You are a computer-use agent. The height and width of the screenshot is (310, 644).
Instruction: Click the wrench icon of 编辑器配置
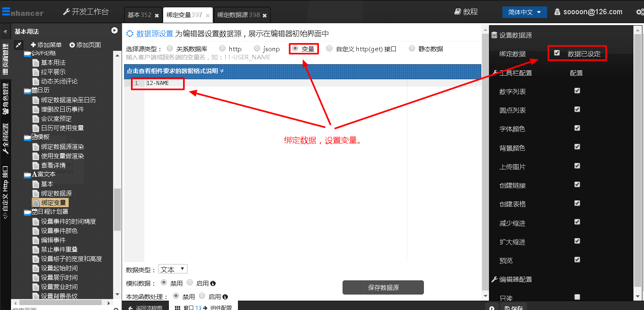click(x=494, y=280)
